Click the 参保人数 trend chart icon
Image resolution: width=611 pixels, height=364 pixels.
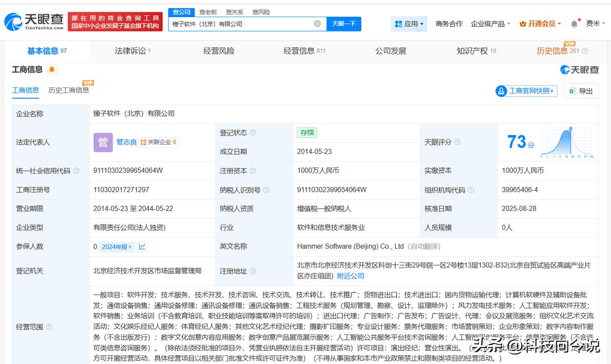(x=142, y=247)
